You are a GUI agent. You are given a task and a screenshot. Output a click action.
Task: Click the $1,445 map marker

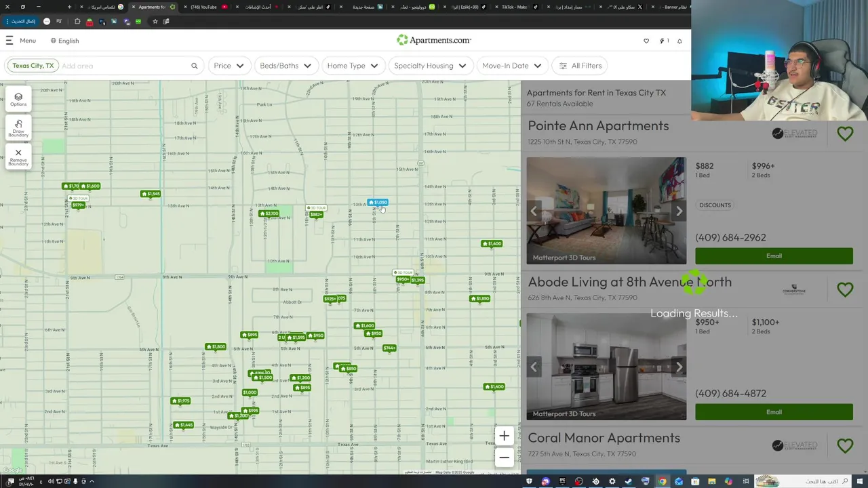pos(183,425)
